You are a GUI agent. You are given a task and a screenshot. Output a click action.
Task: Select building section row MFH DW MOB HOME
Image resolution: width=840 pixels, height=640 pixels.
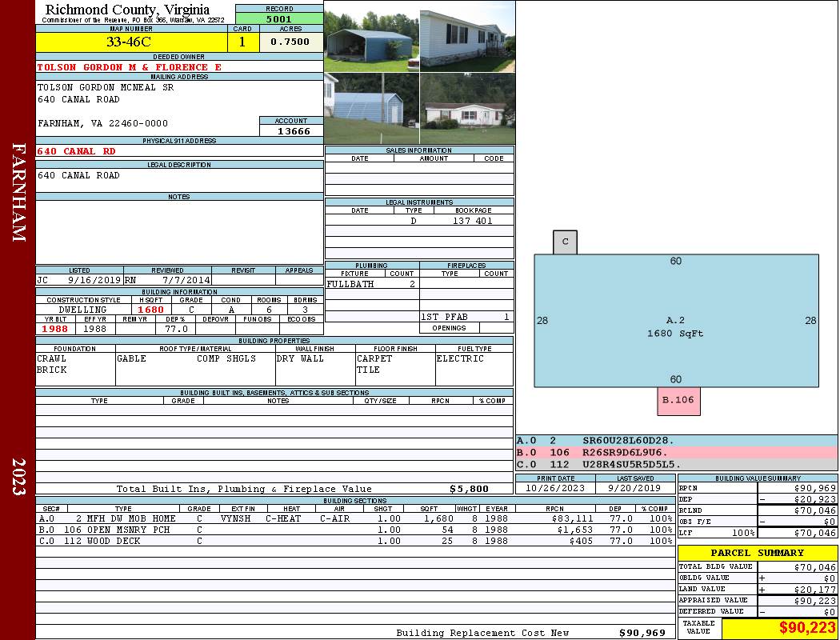click(356, 518)
